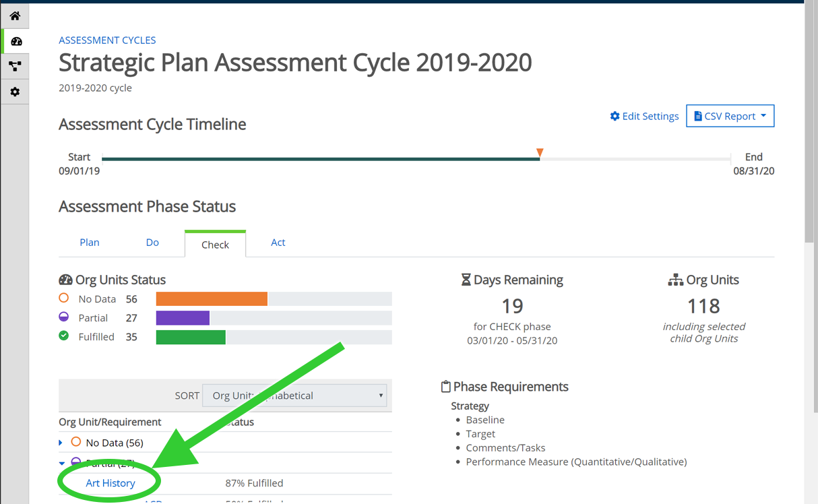Click the 87% Fulfilled status text
Screen dimensions: 818x504
click(x=254, y=483)
